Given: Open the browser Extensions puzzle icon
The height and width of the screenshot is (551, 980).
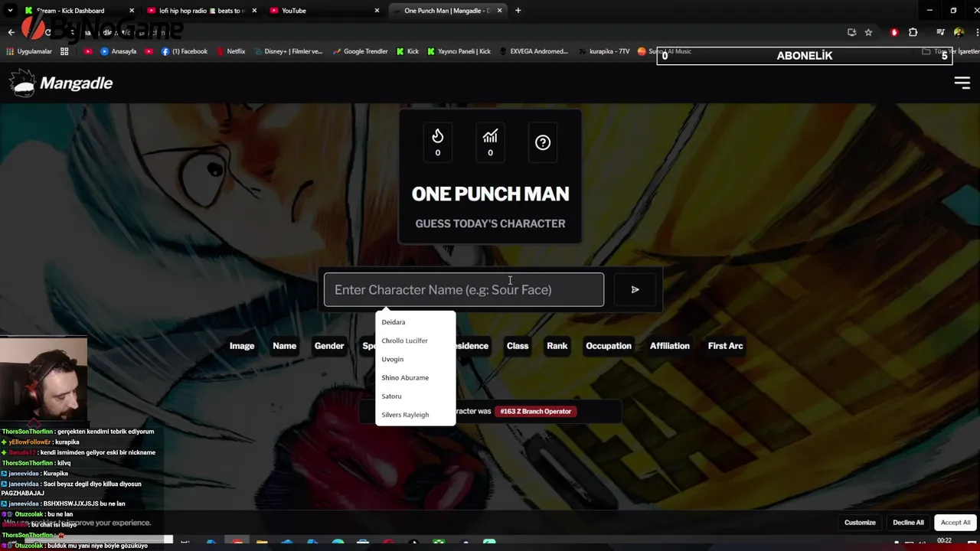Looking at the screenshot, I should pyautogui.click(x=913, y=32).
